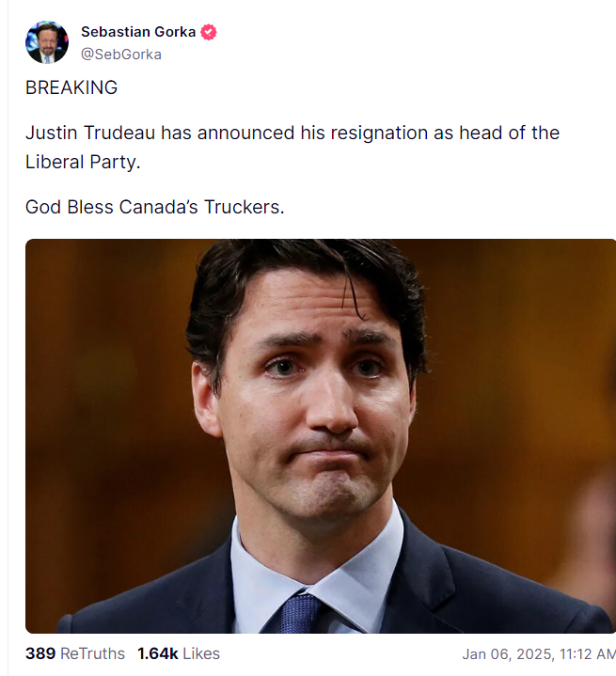The image size is (616, 676).
Task: Click the BREAKING text line
Action: pos(71,88)
